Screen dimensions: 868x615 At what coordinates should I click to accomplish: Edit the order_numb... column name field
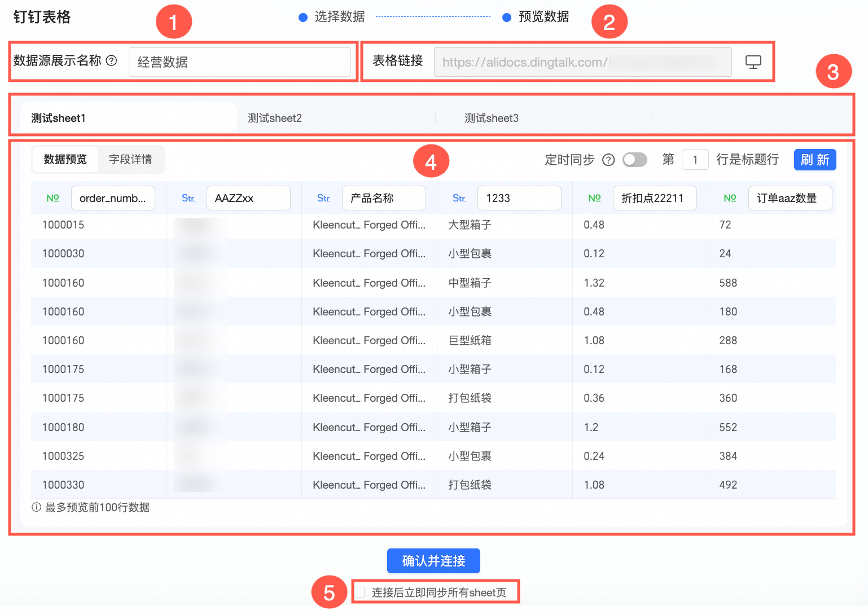point(113,198)
